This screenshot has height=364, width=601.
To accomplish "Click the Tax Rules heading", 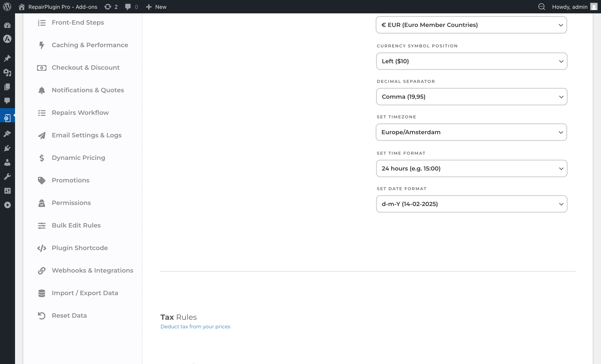I will [x=179, y=317].
